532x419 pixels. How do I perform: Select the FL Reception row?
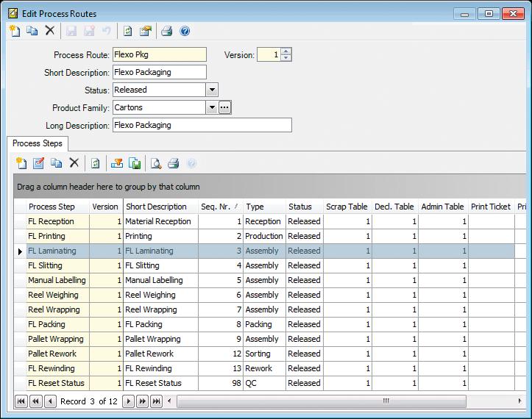pos(270,221)
